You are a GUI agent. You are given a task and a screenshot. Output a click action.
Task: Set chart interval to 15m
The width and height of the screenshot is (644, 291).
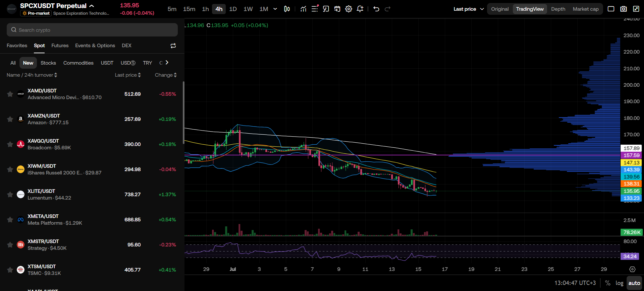[189, 9]
